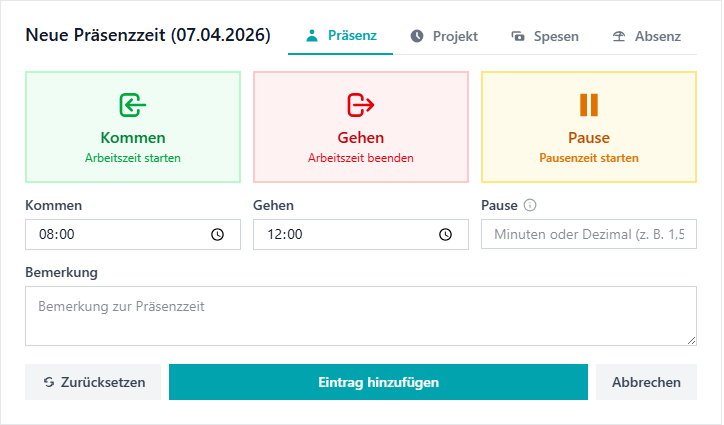724x425 pixels.
Task: Switch to the Projekt tab
Action: tap(444, 36)
